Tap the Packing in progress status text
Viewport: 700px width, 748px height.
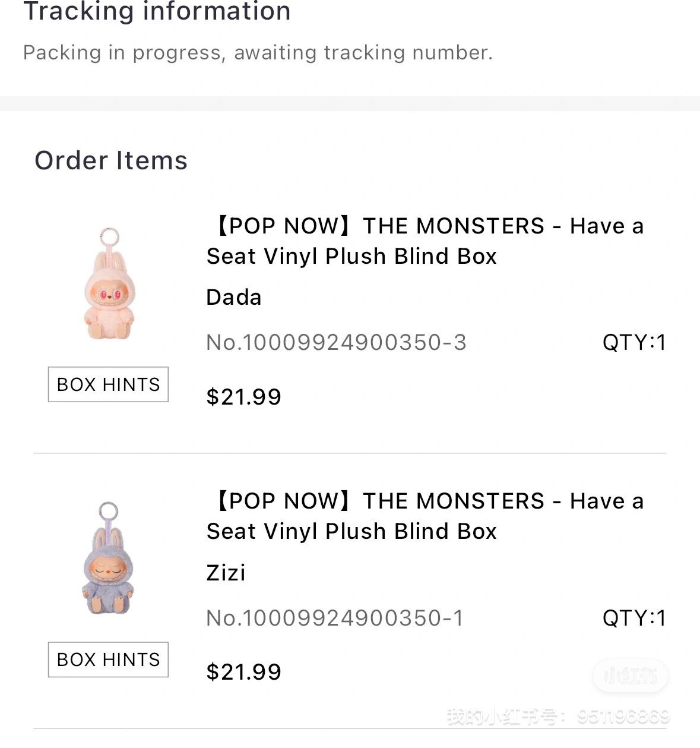tap(258, 53)
